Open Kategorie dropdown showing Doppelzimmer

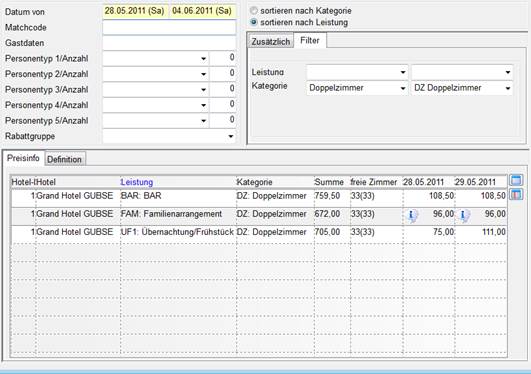tap(403, 88)
